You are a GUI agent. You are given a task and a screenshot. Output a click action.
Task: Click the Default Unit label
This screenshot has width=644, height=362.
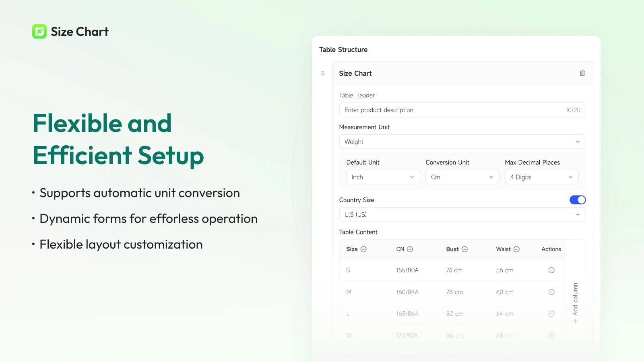coord(363,162)
